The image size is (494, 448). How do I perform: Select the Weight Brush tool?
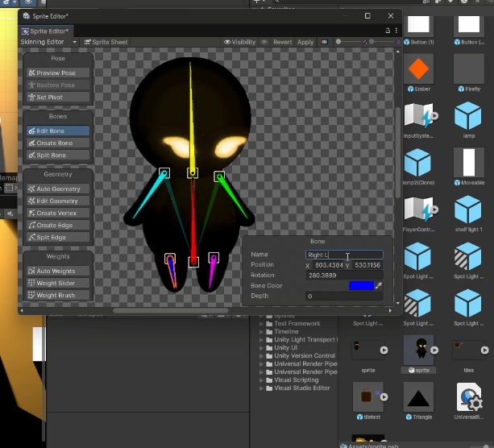[x=58, y=295]
